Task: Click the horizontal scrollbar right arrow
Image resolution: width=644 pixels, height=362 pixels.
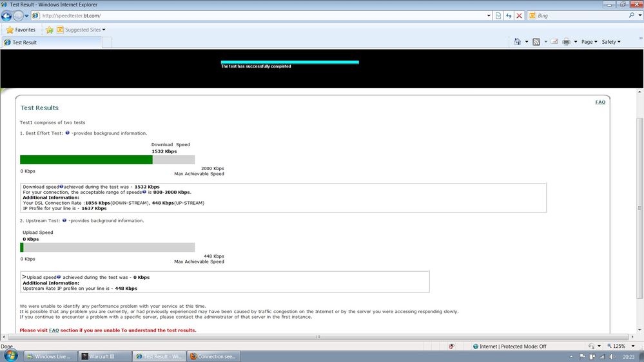Action: click(632, 337)
